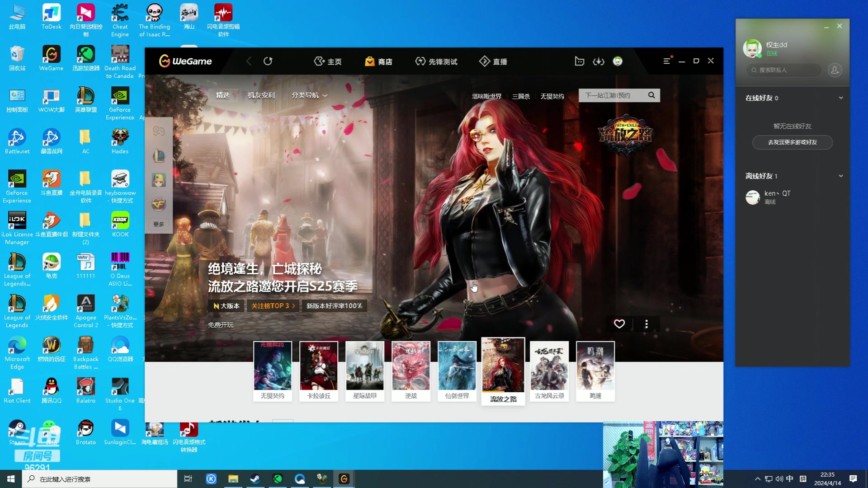Click 更多 in the left sidebar
The height and width of the screenshot is (488, 868).
[x=158, y=224]
